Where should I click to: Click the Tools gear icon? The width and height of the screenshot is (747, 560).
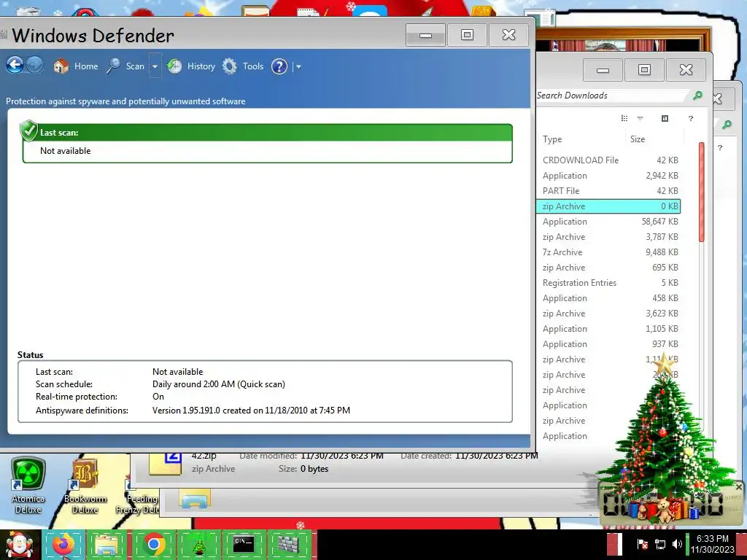[x=230, y=66]
